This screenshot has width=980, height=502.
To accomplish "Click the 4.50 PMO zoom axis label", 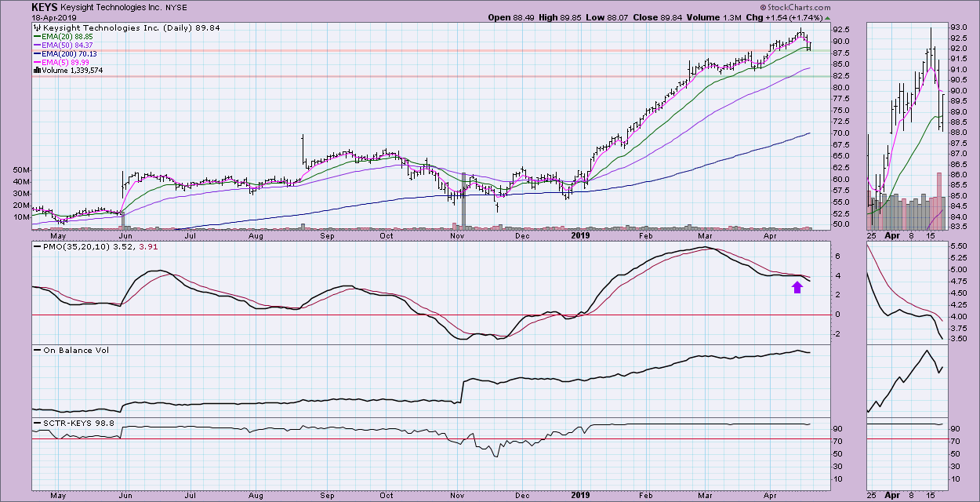I will 959,293.
